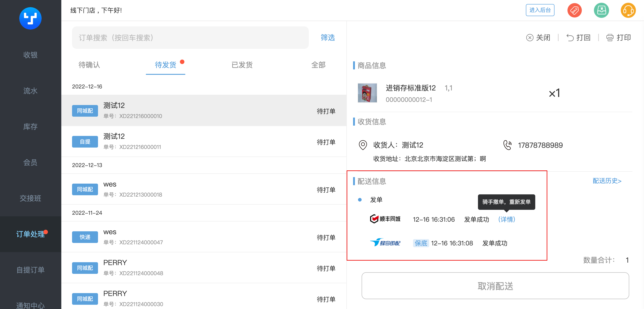
Task: Click the location pin icon beside 收货人
Action: point(363,145)
